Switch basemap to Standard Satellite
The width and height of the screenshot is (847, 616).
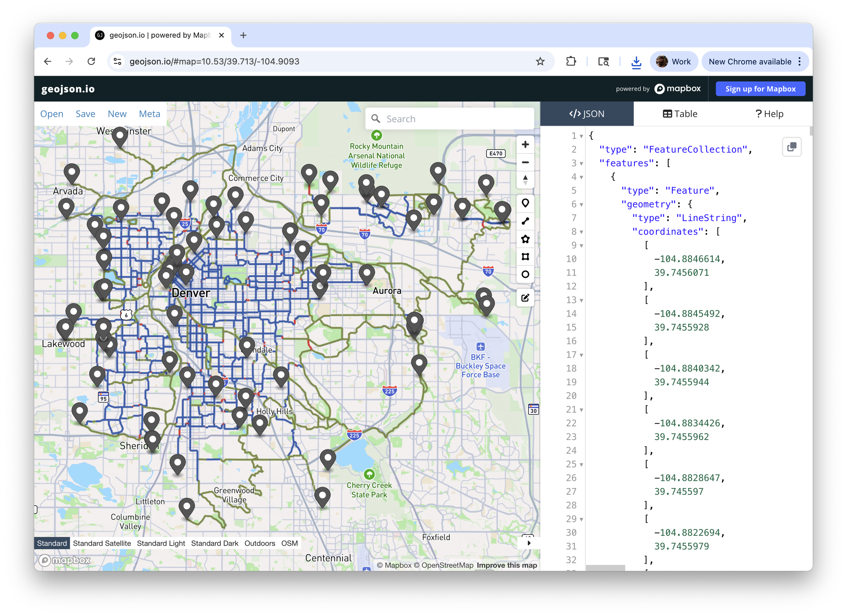(x=102, y=543)
